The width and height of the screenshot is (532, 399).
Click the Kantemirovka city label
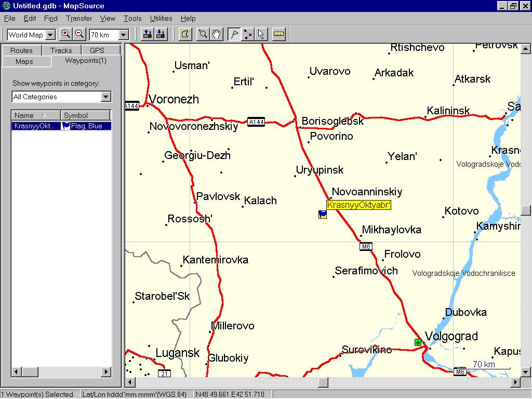(x=216, y=260)
